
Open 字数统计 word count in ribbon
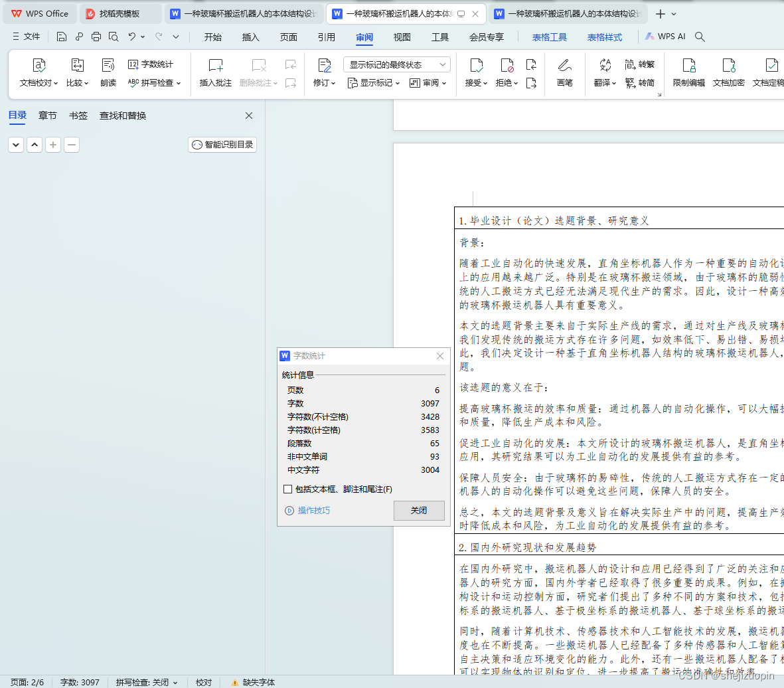[x=151, y=64]
